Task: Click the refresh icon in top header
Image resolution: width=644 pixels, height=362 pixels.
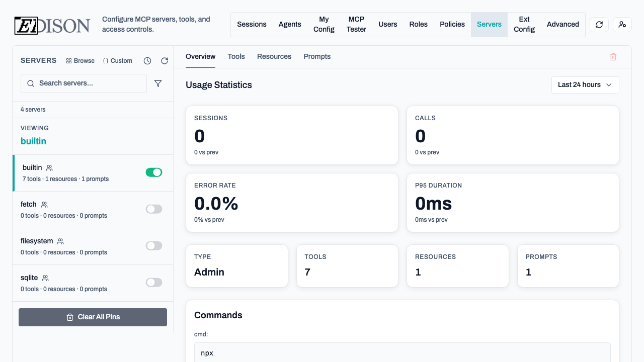Action: [x=599, y=25]
